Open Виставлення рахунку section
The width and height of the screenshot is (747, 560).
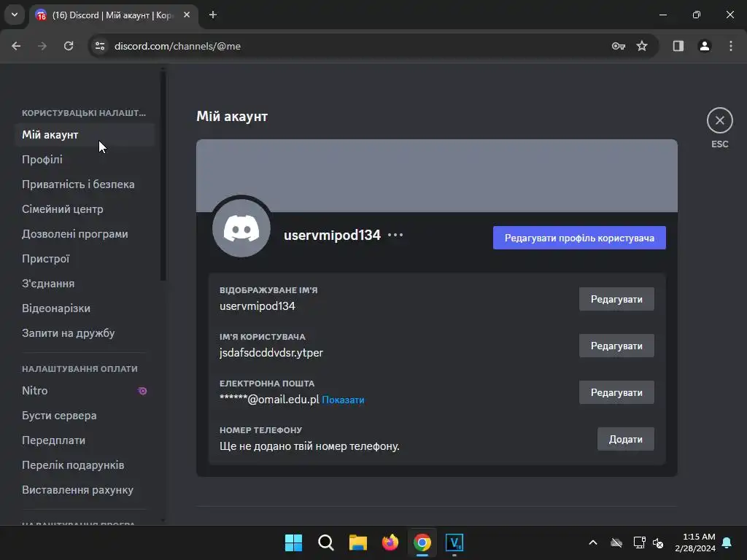85,489
